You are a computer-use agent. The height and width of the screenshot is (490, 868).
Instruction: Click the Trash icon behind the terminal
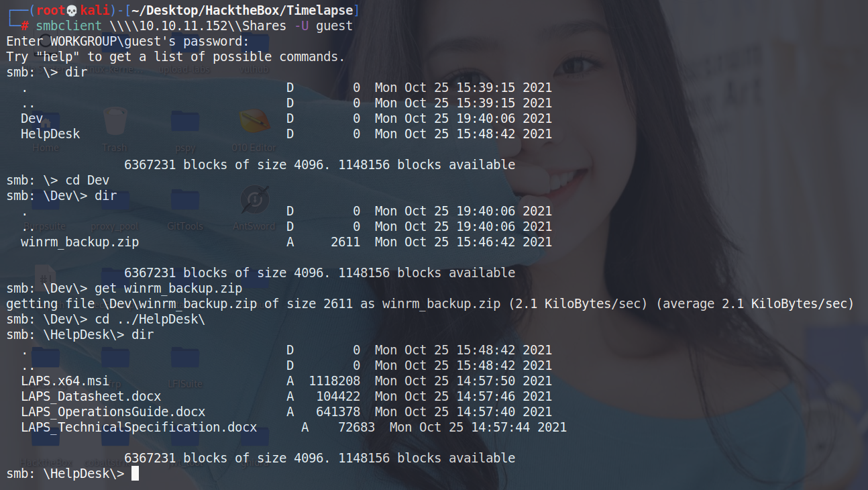(x=115, y=122)
